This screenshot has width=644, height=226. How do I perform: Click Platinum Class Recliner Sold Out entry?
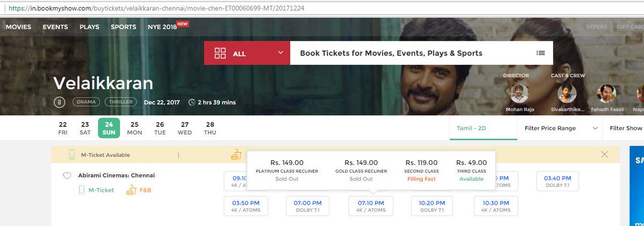287,170
